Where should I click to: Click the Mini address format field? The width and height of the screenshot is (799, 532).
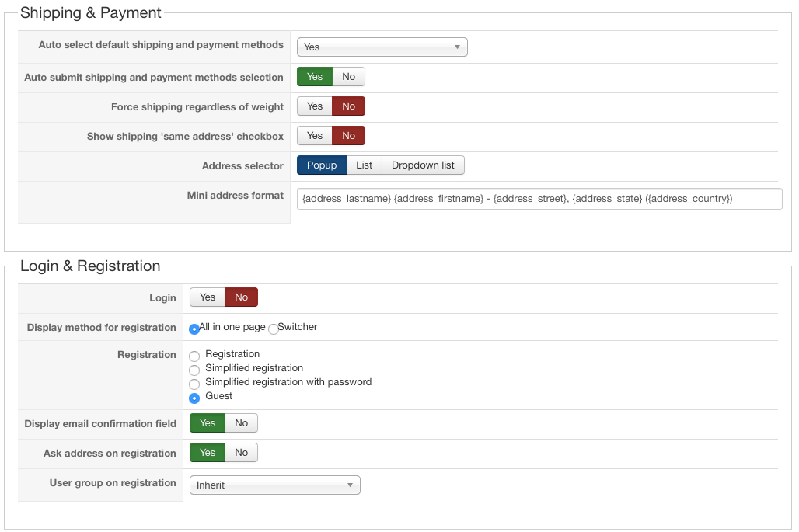[x=539, y=199]
